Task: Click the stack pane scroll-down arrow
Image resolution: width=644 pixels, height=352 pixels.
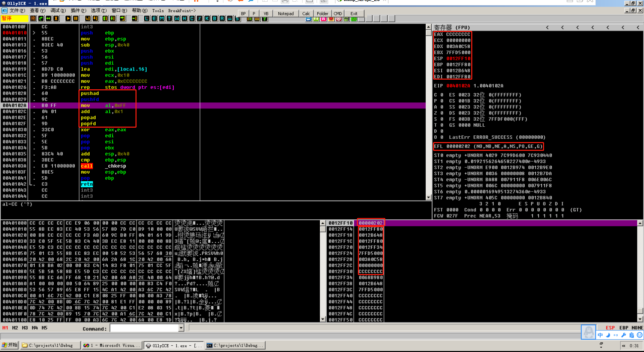Action: click(640, 319)
